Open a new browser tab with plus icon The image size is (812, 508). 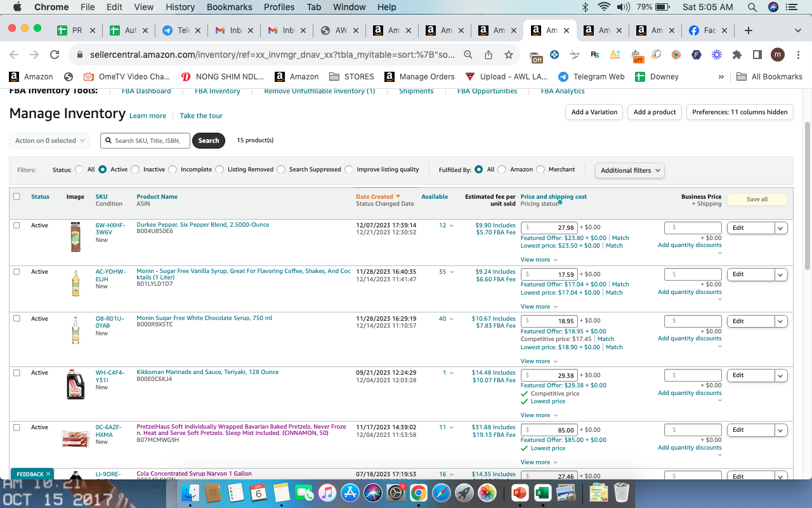point(749,30)
